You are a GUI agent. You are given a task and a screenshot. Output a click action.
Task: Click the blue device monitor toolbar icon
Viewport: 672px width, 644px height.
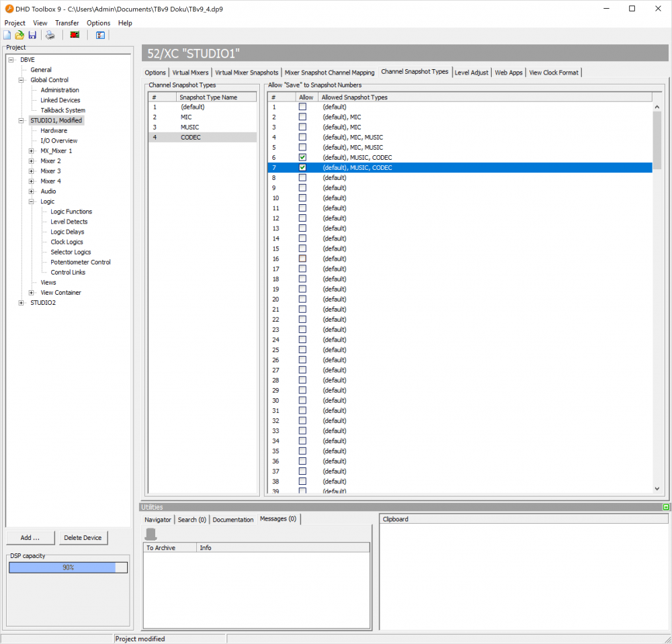tap(99, 35)
